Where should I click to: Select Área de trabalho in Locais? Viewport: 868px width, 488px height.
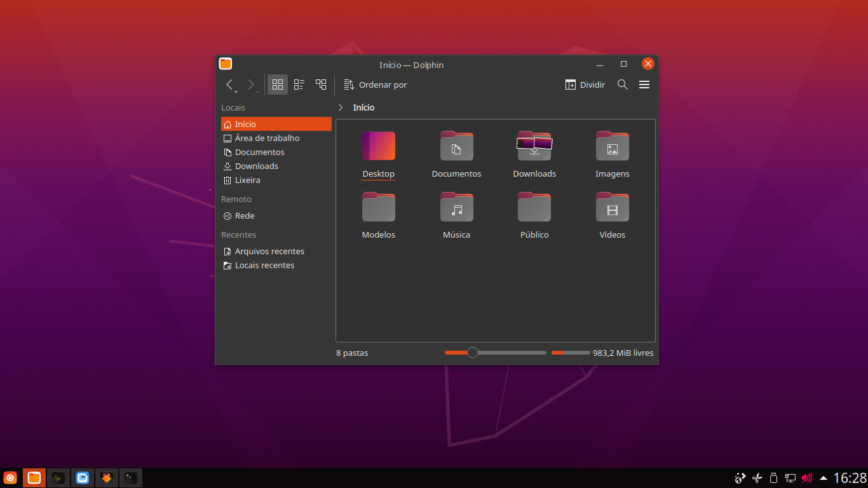point(267,138)
